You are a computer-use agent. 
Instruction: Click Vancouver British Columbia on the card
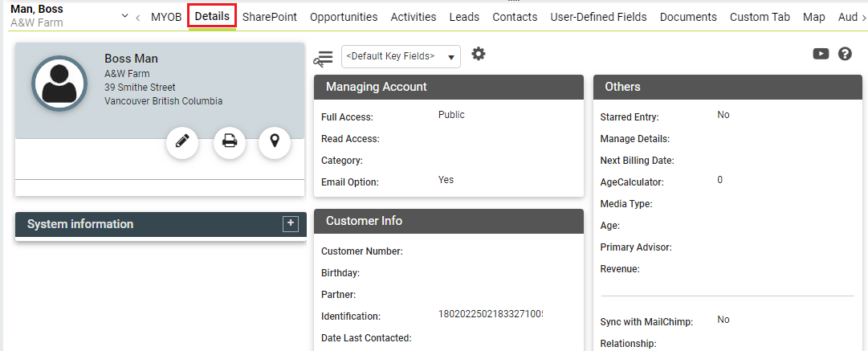point(163,101)
